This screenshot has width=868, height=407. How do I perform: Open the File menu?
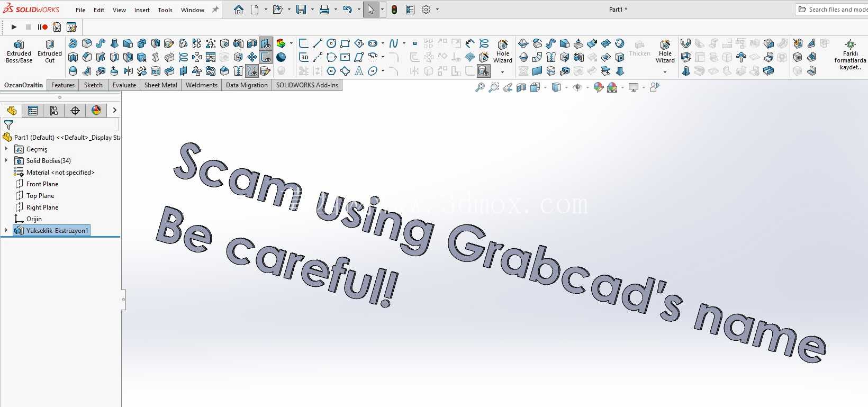pos(80,10)
